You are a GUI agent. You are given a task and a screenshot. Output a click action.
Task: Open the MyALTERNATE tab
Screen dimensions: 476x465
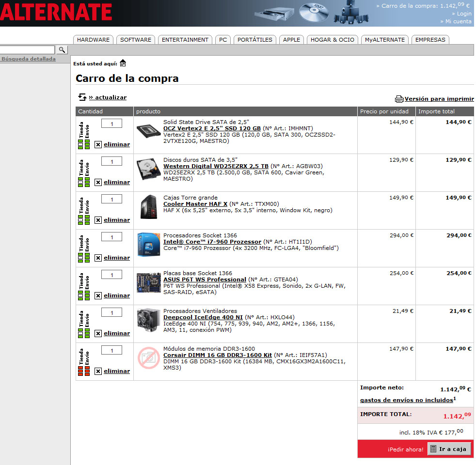(x=384, y=40)
